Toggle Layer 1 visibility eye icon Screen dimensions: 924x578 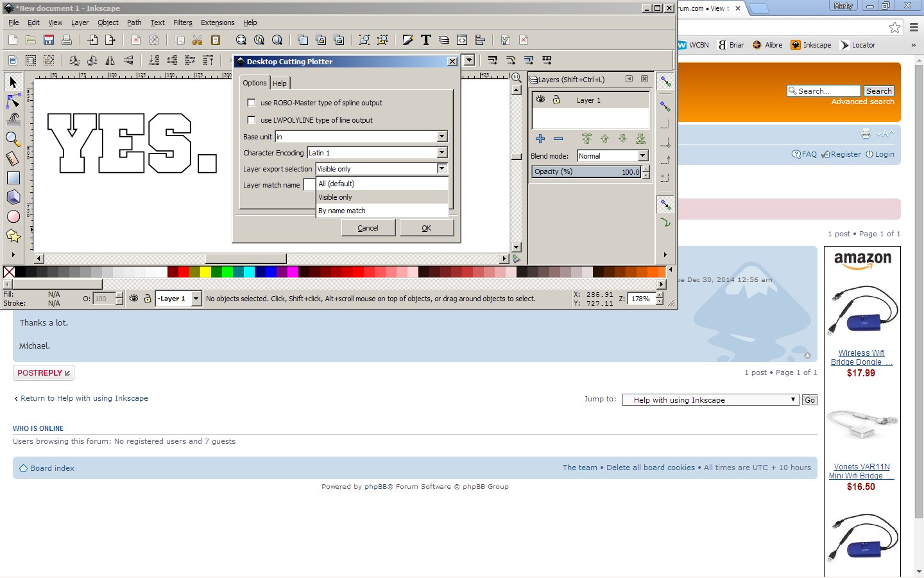click(540, 100)
